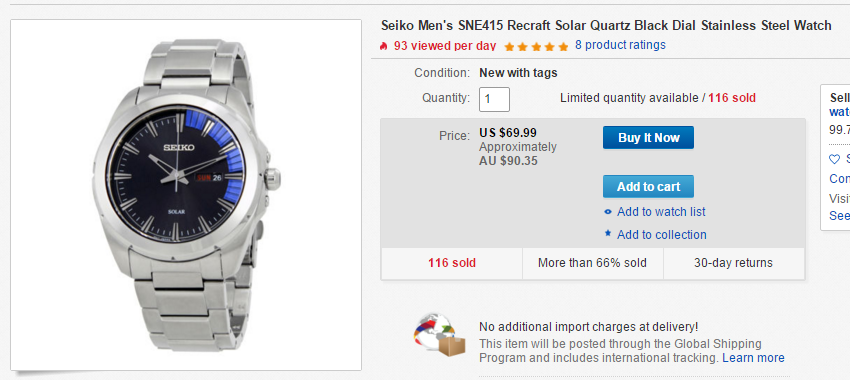Click the Add to cart button

(x=648, y=186)
